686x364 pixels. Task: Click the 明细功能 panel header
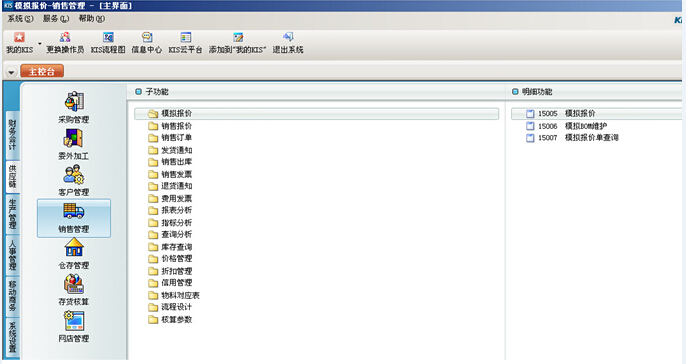532,91
